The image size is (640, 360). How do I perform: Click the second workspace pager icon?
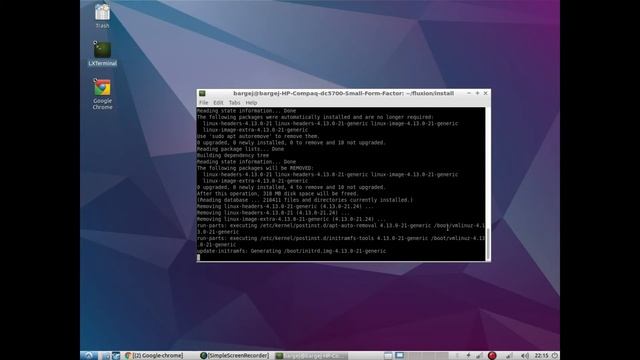(x=400, y=356)
